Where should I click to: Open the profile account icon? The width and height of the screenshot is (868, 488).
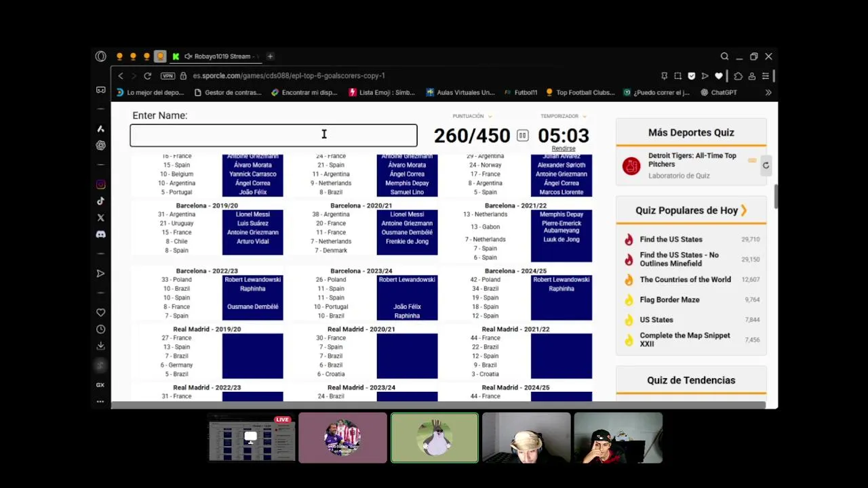point(752,76)
